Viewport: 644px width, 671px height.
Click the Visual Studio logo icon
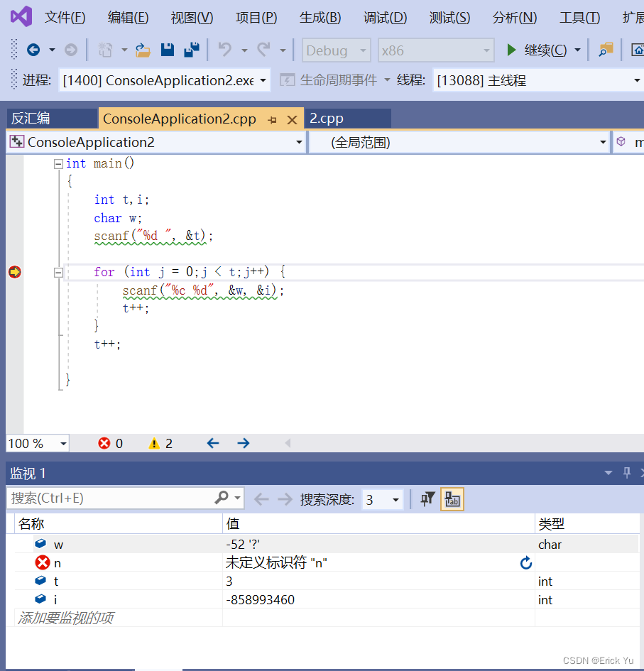[21, 17]
